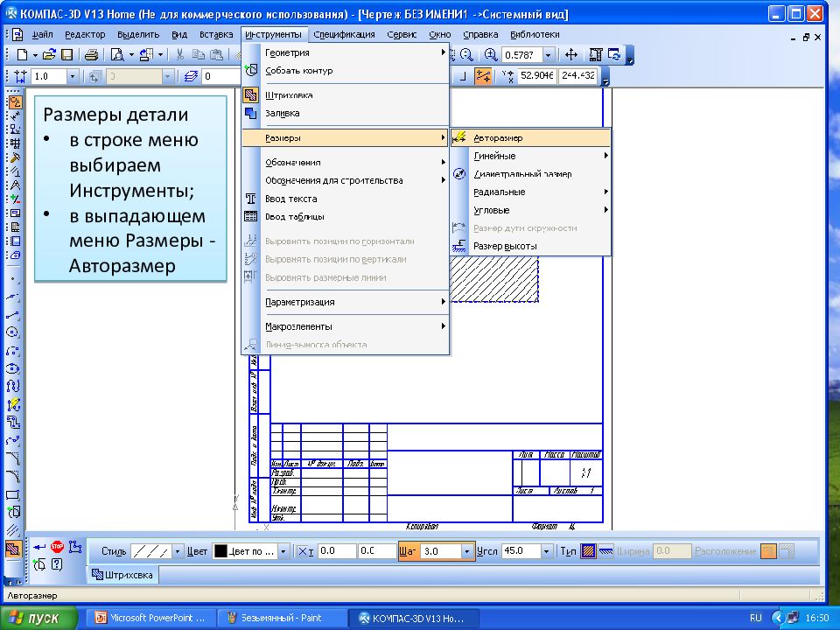Select the chamfer tool in the left toolbar
This screenshot has height=630, width=840.
[x=13, y=458]
